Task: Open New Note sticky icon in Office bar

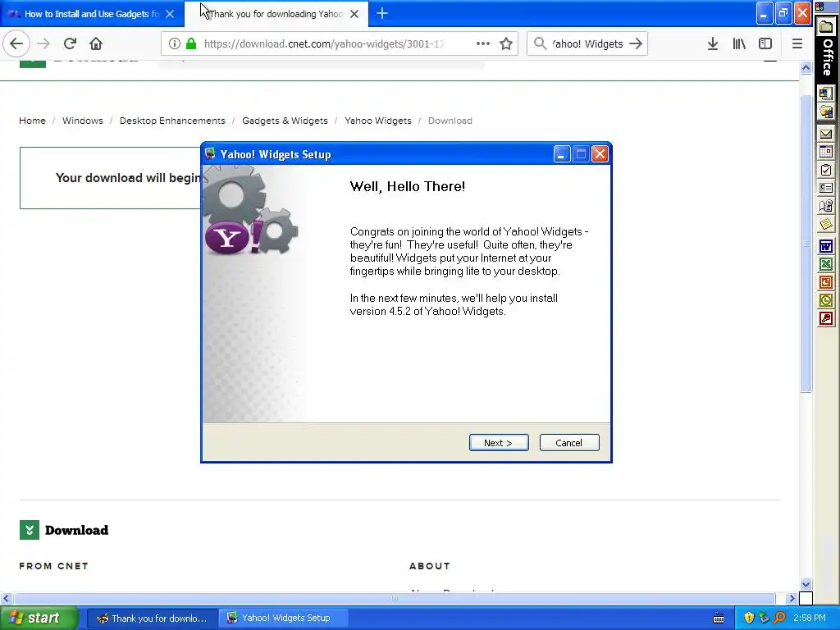Action: click(826, 224)
